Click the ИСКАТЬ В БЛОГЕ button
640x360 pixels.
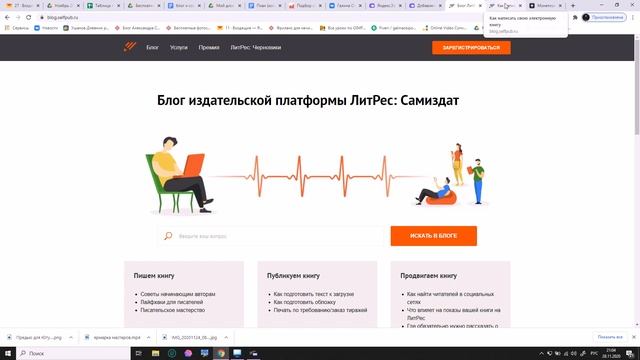pos(433,236)
